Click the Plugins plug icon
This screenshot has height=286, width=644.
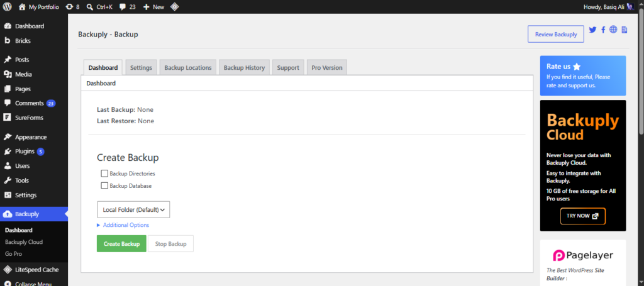8,151
